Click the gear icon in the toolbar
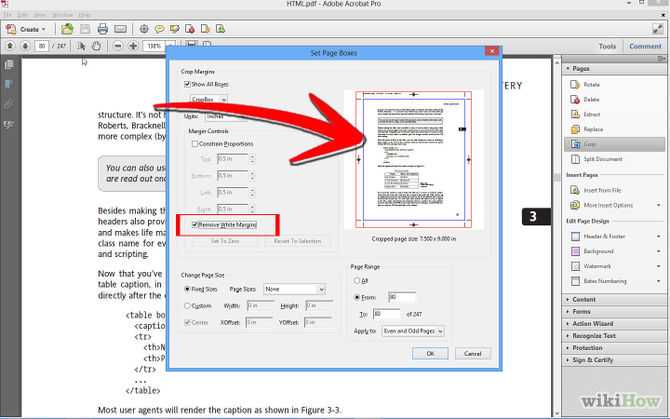Screen dimensions: 670x419 click(x=144, y=29)
